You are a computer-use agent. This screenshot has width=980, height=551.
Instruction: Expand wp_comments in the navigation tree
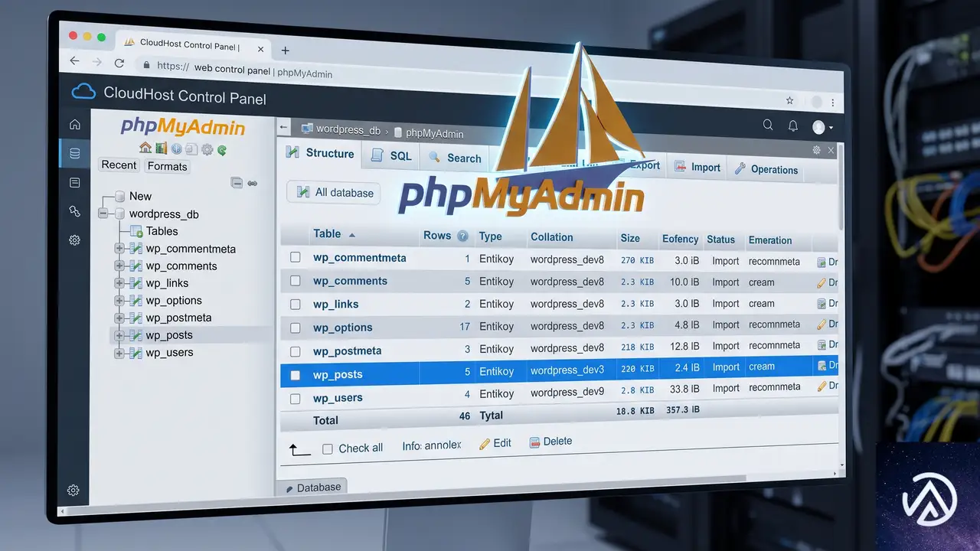pyautogui.click(x=119, y=266)
